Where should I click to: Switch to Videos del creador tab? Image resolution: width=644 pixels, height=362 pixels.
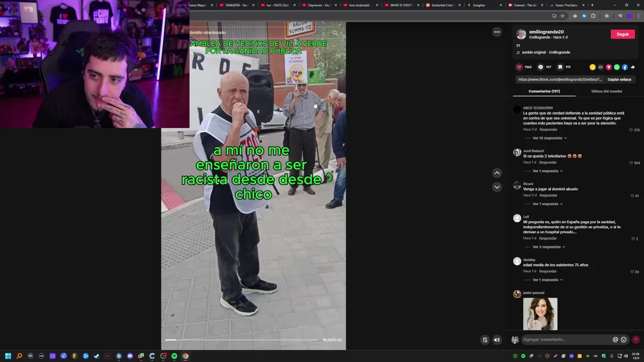[606, 91]
